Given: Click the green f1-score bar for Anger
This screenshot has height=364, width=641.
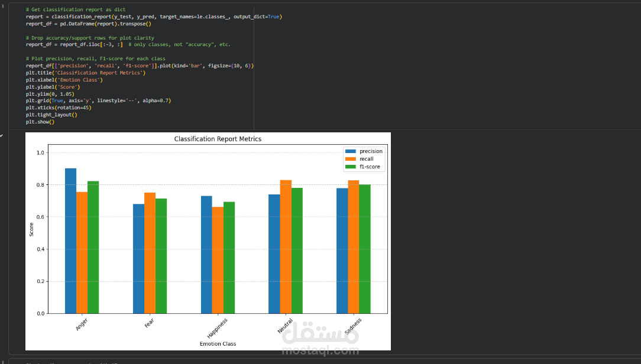Looking at the screenshot, I should click(93, 247).
